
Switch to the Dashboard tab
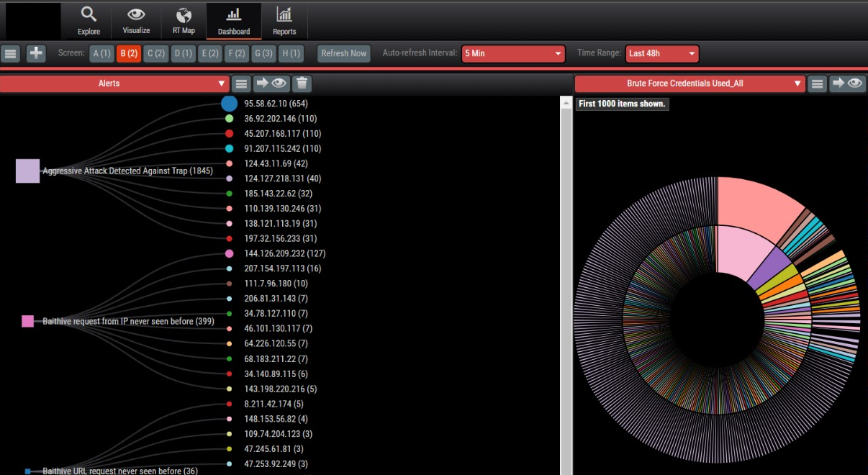point(234,21)
